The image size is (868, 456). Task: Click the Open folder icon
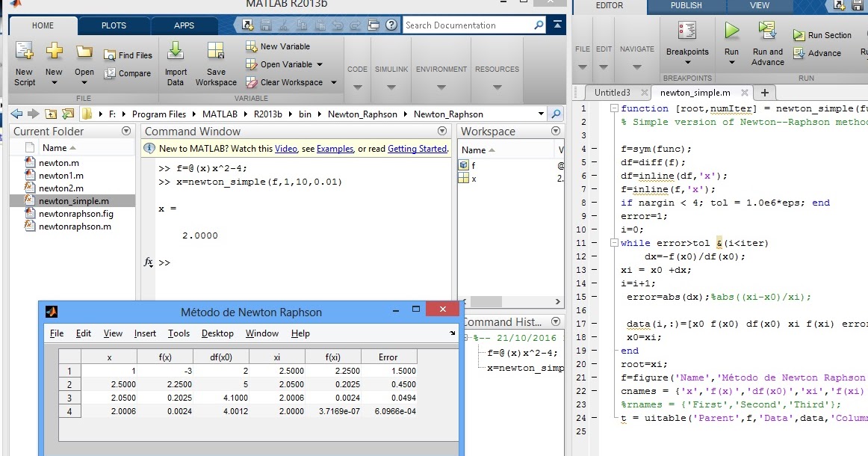(84, 52)
